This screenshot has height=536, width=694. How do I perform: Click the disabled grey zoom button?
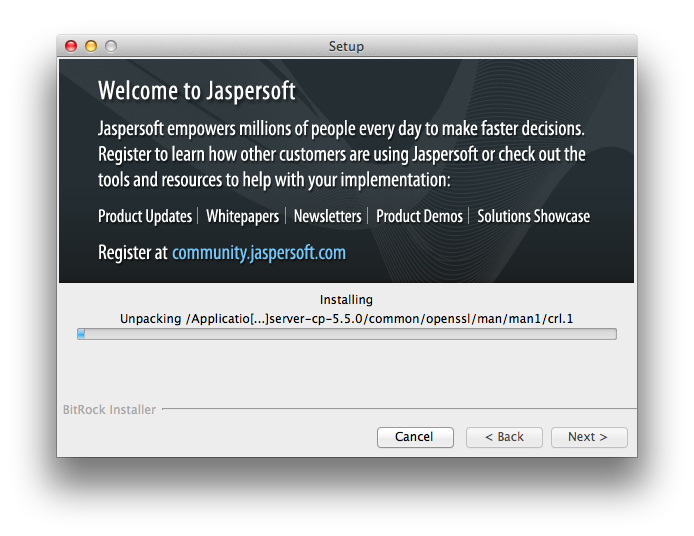111,46
